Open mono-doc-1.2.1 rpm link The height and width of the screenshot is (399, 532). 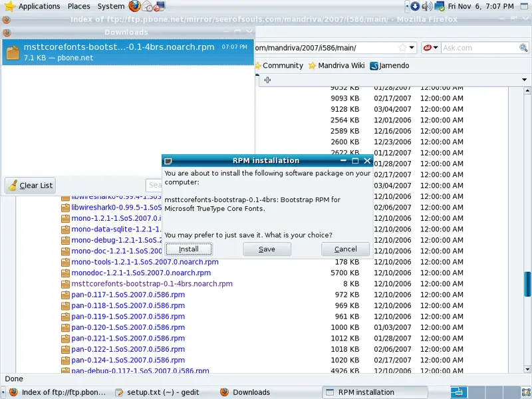(116, 251)
